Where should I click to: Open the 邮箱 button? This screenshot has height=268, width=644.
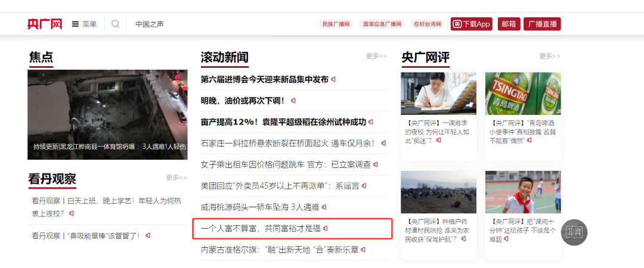click(x=509, y=24)
